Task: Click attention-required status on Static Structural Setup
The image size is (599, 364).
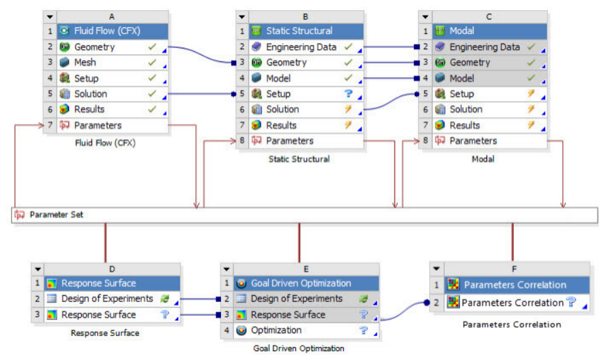Action: click(x=348, y=93)
